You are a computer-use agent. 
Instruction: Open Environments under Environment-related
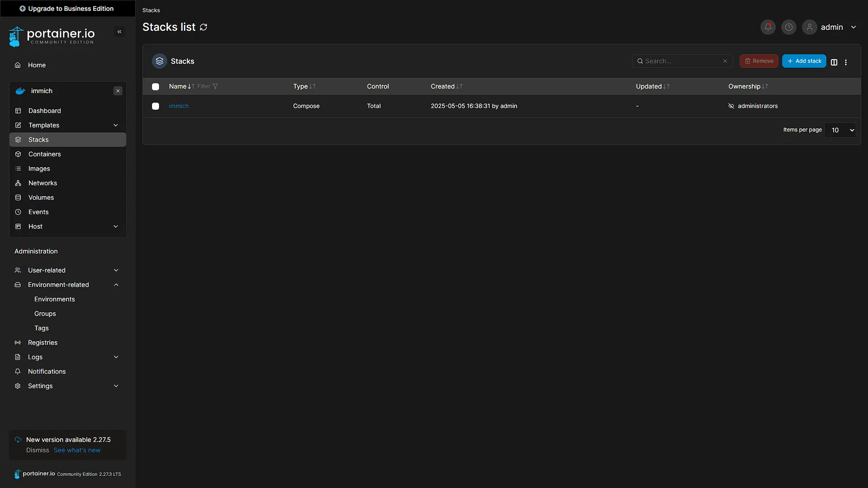[55, 299]
